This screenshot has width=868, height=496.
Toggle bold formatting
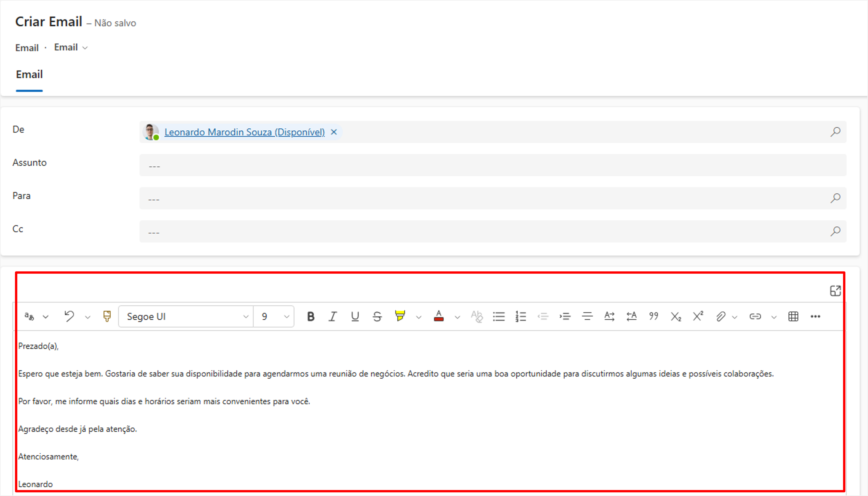[x=310, y=316]
